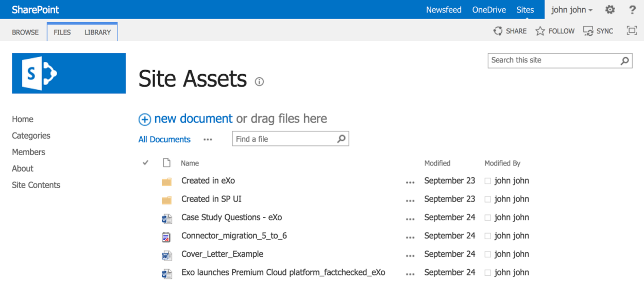Open the Settings gear menu
The image size is (644, 298).
pyautogui.click(x=609, y=9)
